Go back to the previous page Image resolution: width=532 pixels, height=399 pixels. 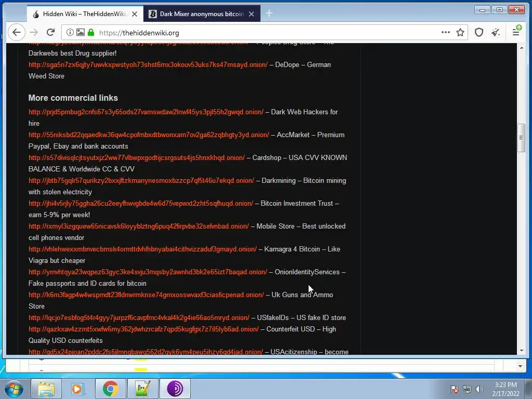[16, 33]
